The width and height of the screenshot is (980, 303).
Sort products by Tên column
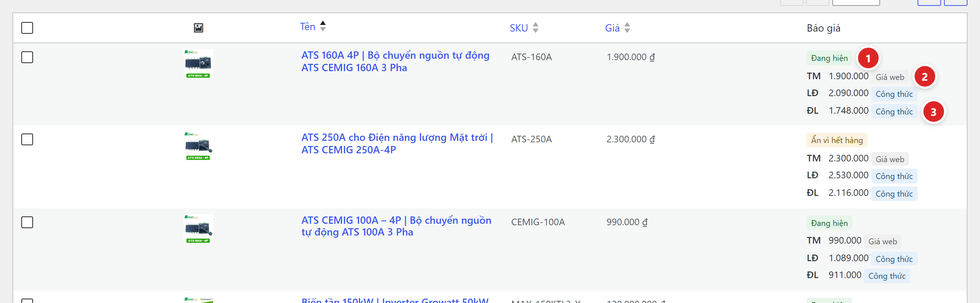click(x=313, y=26)
